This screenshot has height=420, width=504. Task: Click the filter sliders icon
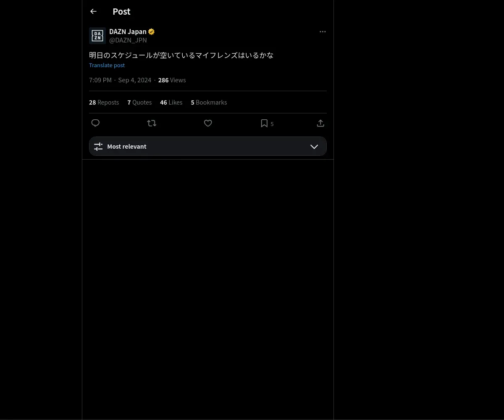pos(98,147)
